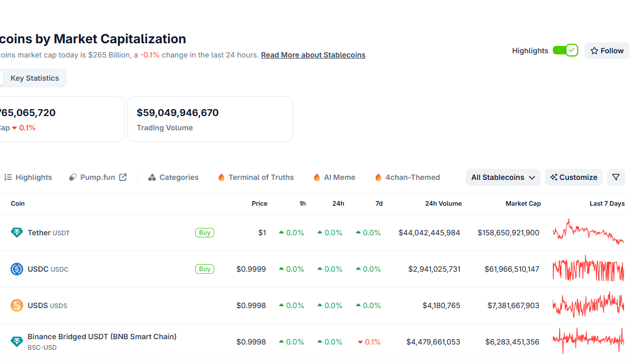Open Binance Bridged USDT (BNB Smart Chain) page
This screenshot has width=633, height=364.
pyautogui.click(x=102, y=337)
